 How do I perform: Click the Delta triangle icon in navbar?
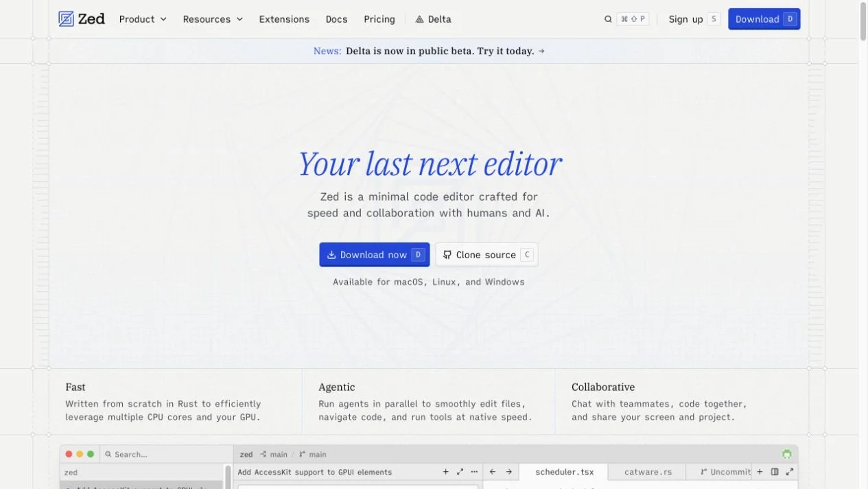(419, 19)
